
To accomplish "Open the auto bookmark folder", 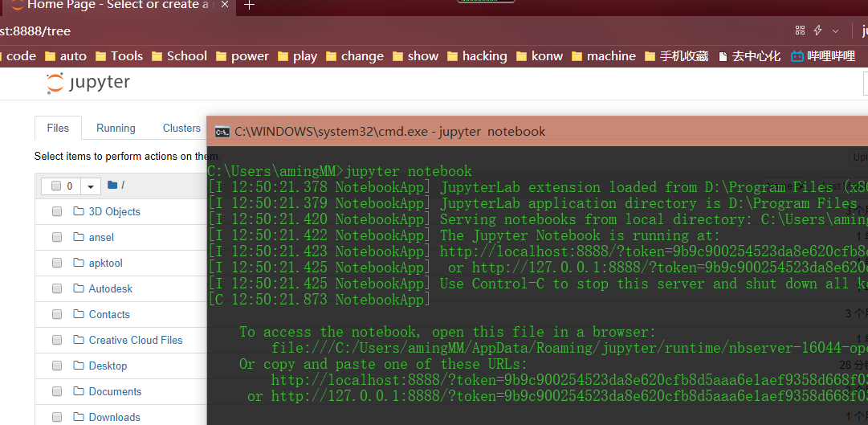I will tap(65, 56).
